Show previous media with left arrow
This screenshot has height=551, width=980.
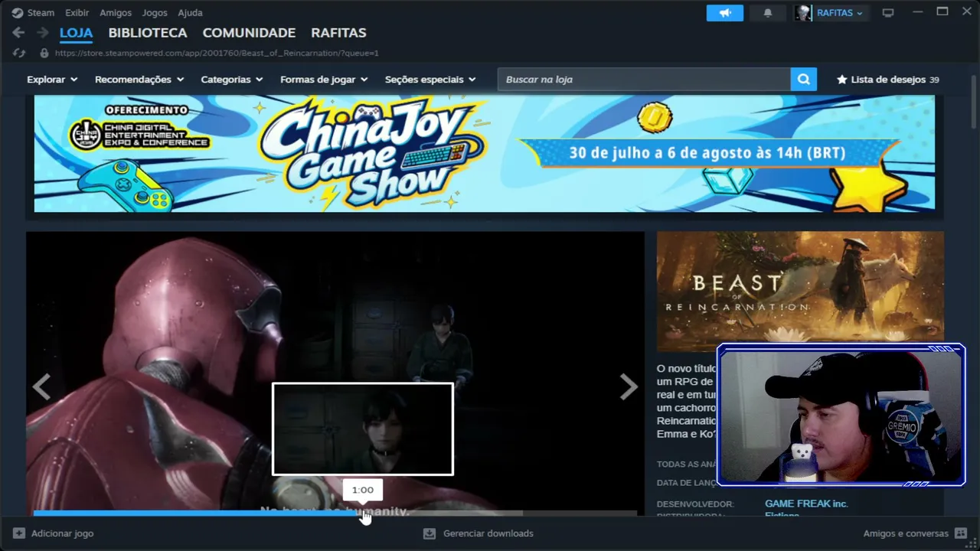[41, 387]
